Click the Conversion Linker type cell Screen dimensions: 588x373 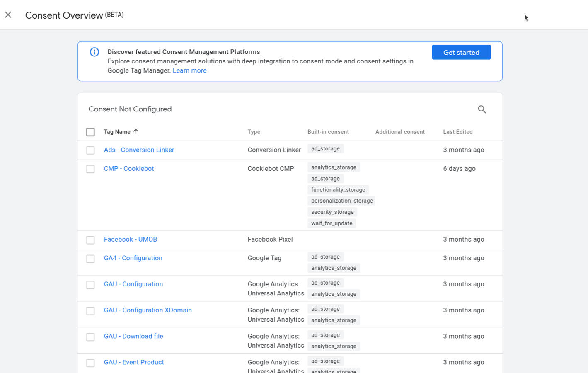(x=274, y=150)
